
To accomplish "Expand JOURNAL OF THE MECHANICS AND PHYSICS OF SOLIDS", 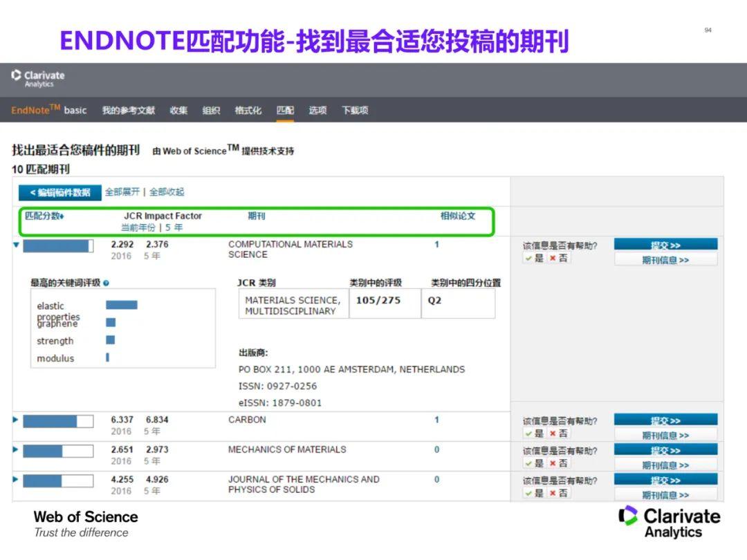I will 15,479.
